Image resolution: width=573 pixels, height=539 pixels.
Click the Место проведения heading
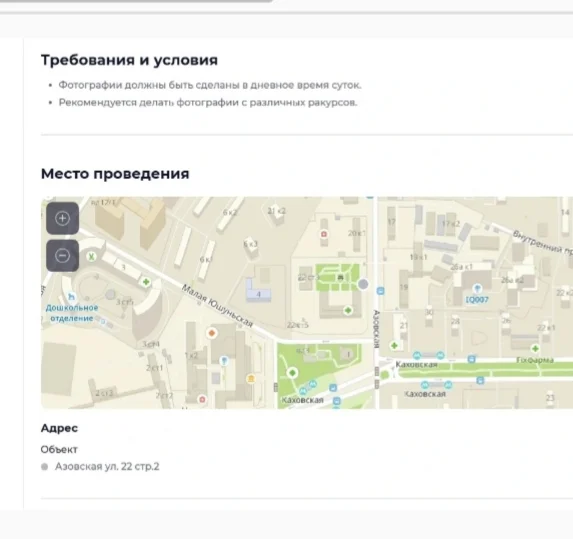pyautogui.click(x=115, y=174)
